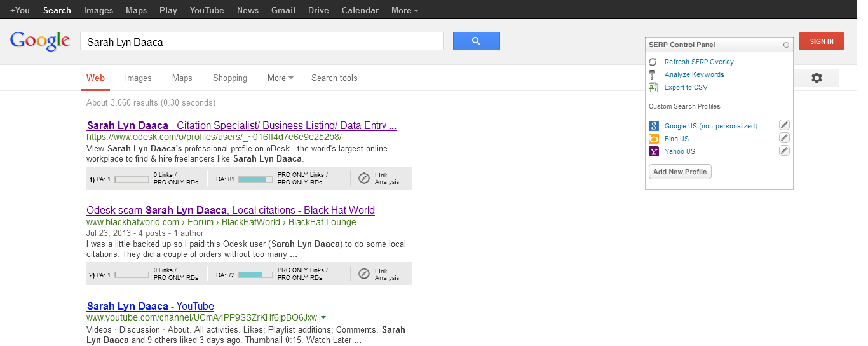868x346 pixels.
Task: Click the PA bar for result 1
Action: click(x=132, y=179)
